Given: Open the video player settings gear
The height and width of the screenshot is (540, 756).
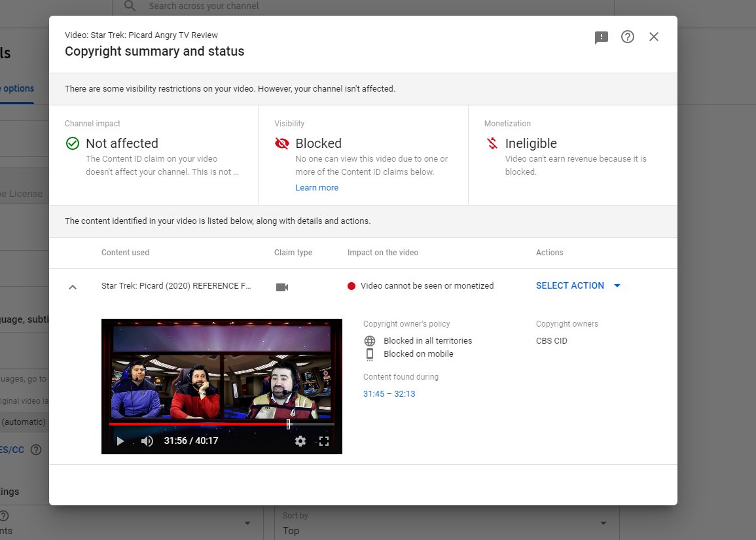Looking at the screenshot, I should [x=300, y=441].
